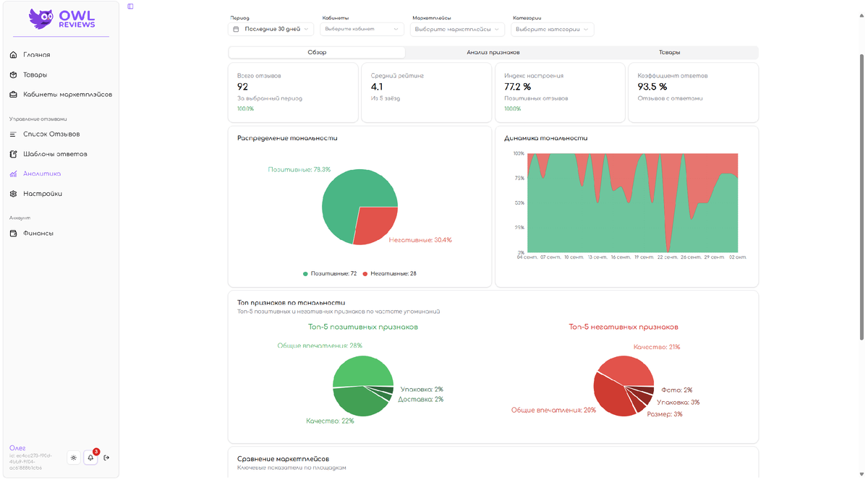
Task: Switch to the Анализ признаков tab
Action: click(493, 53)
